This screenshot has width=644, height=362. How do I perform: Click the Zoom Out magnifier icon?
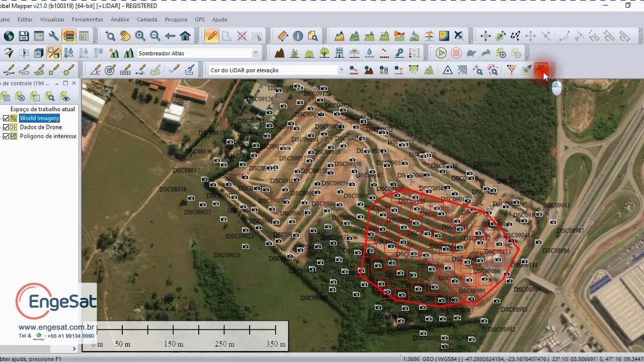(155, 36)
